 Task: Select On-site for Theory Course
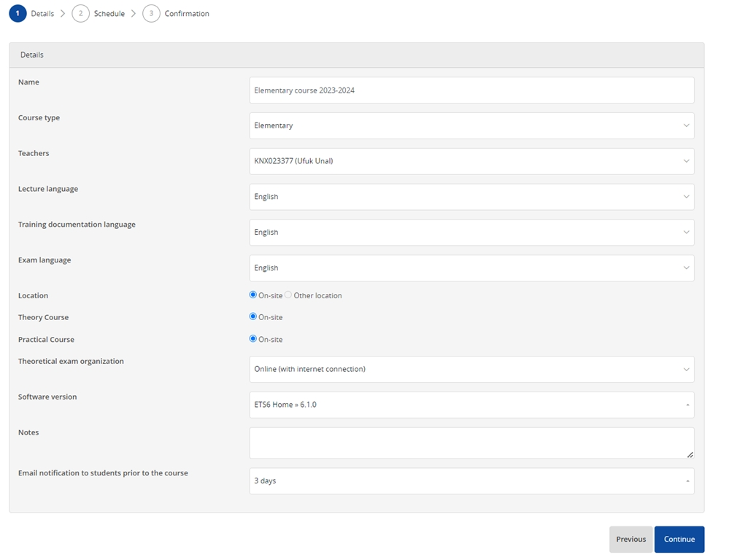tap(253, 316)
